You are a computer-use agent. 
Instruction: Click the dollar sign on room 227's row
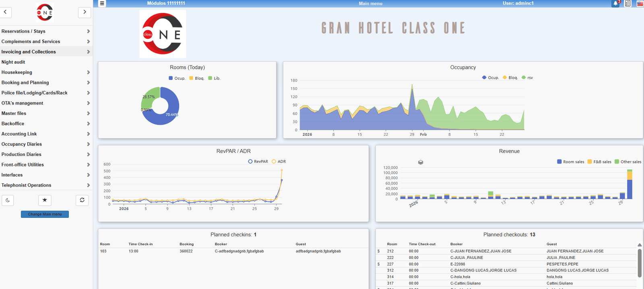pyautogui.click(x=378, y=264)
